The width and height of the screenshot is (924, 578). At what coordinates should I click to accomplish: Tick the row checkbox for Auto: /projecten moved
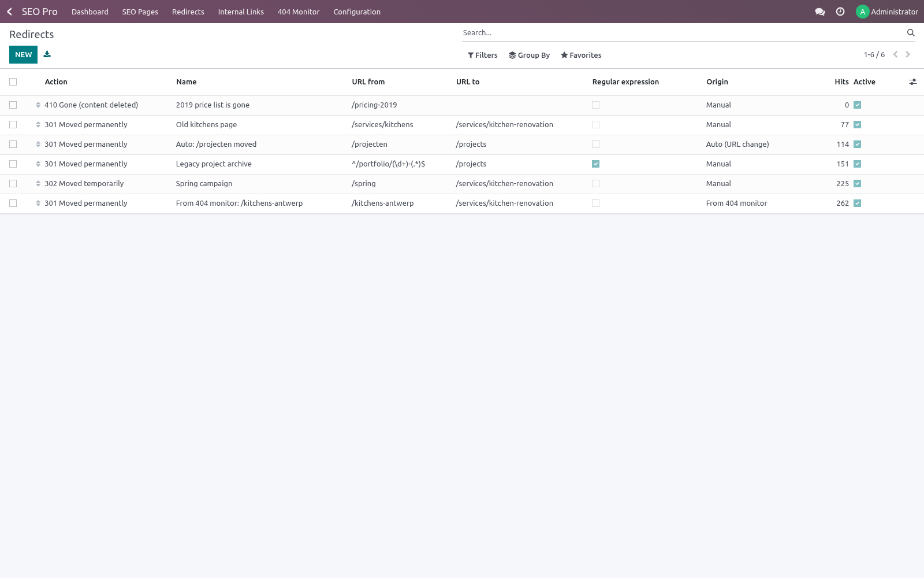[x=13, y=144]
